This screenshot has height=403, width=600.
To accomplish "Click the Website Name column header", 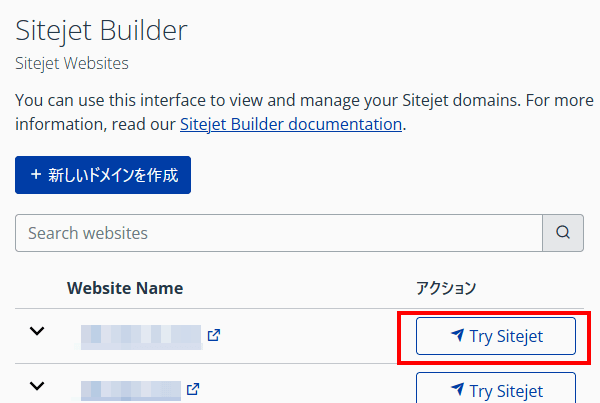I will click(125, 288).
